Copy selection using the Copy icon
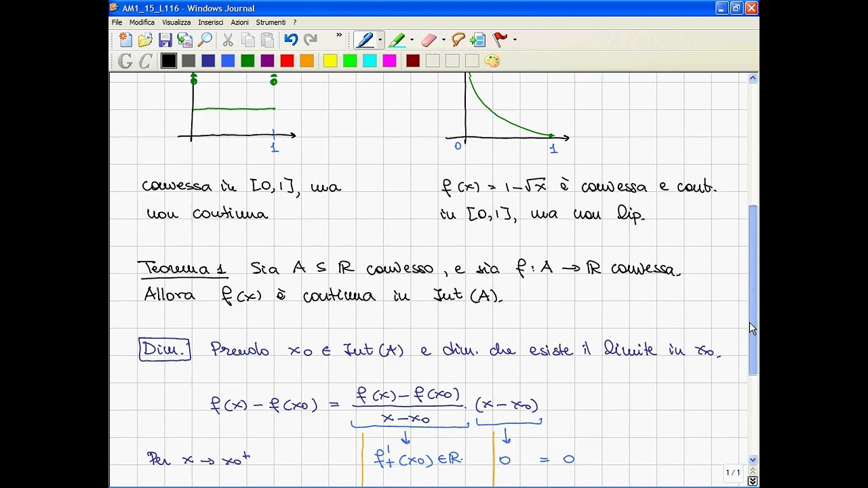Screen dimensions: 868x488 click(x=248, y=40)
